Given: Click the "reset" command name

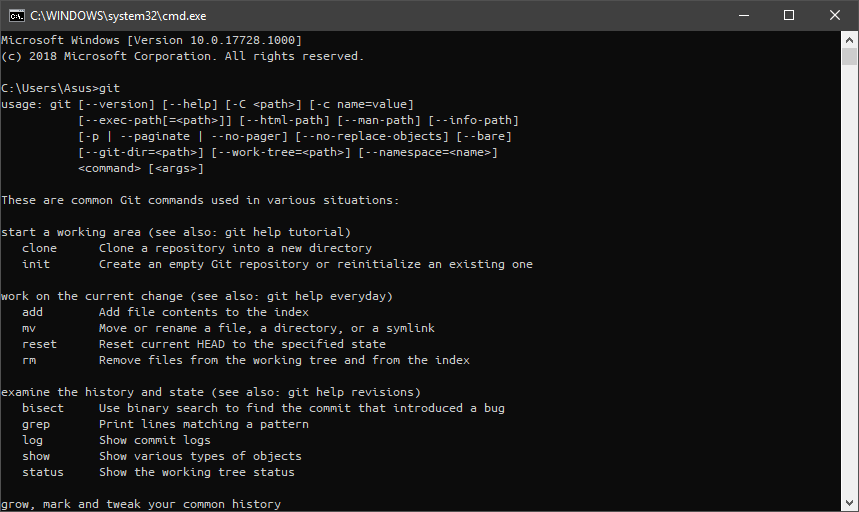Looking at the screenshot, I should 40,344.
